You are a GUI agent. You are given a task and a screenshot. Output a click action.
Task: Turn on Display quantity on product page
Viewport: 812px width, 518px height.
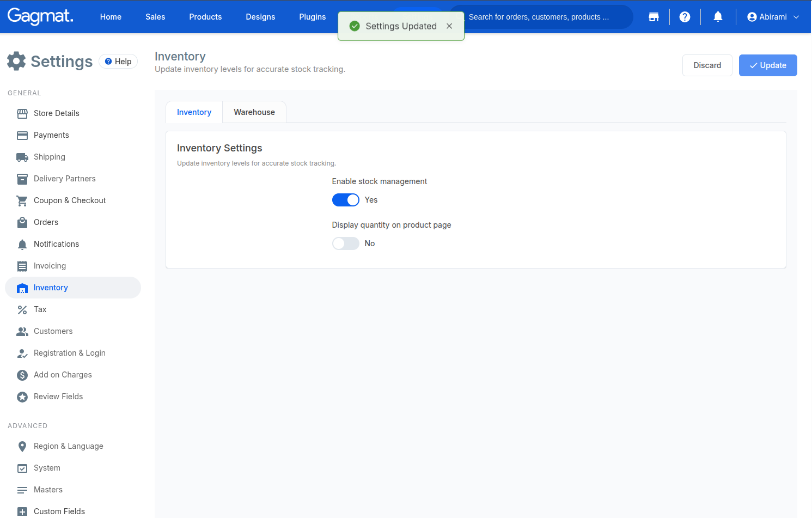346,243
